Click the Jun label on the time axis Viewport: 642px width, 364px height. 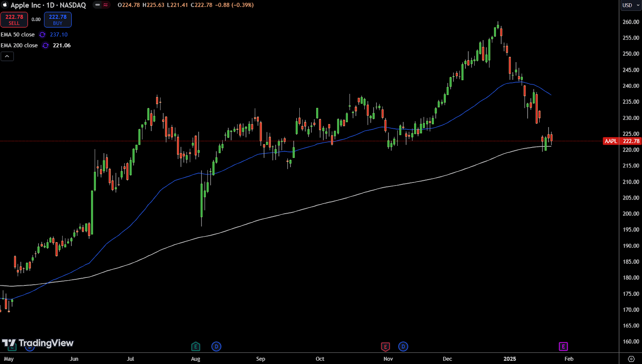click(x=74, y=359)
